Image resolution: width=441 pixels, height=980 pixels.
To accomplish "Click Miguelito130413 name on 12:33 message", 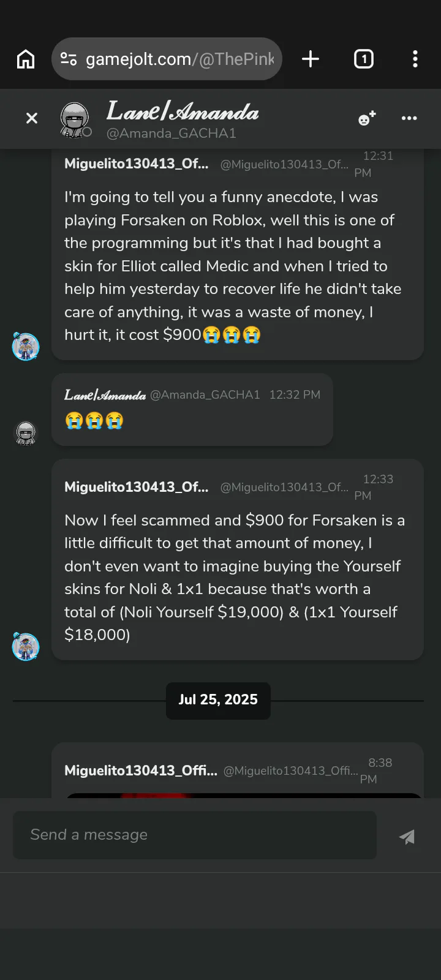I will [x=136, y=487].
